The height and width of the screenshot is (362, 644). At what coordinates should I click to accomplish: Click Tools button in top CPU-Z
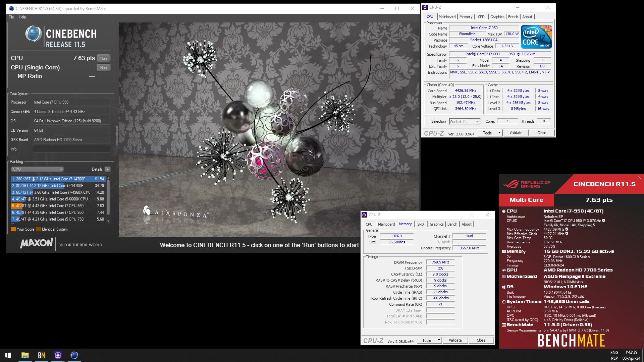[487, 133]
